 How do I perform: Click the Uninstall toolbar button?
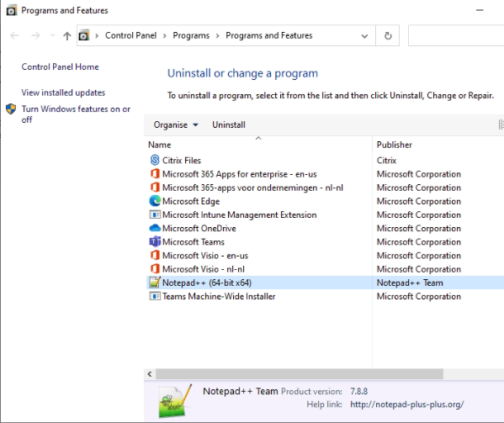point(229,124)
